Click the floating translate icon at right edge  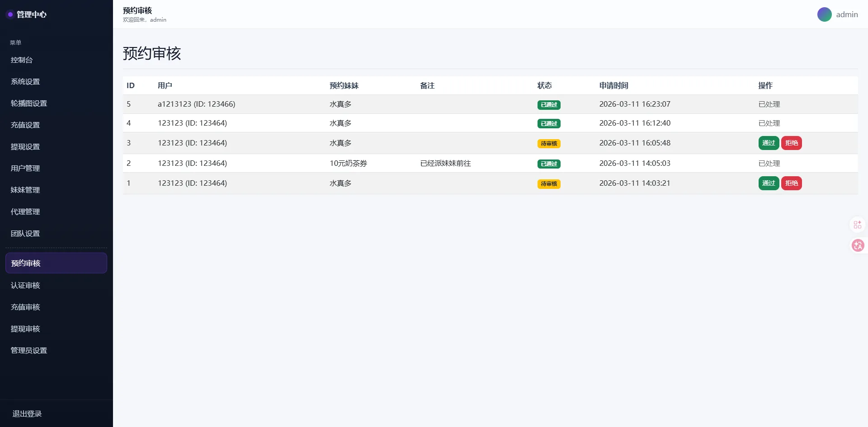tap(858, 245)
